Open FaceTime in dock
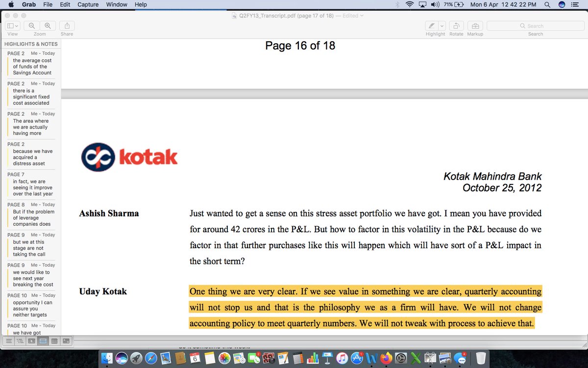588x368 pixels. pyautogui.click(x=254, y=358)
